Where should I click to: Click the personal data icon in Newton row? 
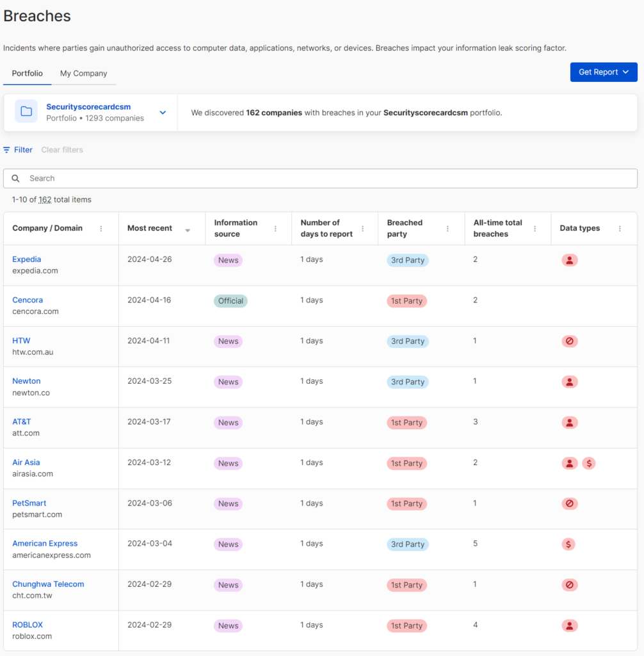pos(570,382)
